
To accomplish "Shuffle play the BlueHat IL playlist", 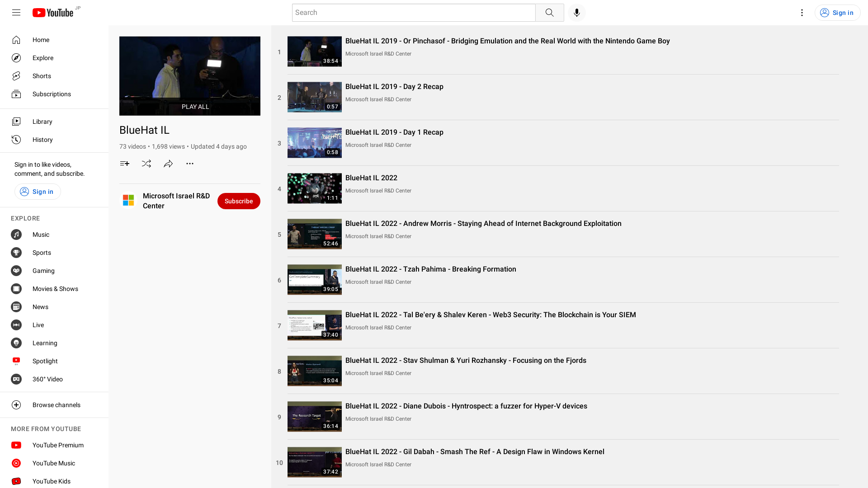I will tap(146, 164).
